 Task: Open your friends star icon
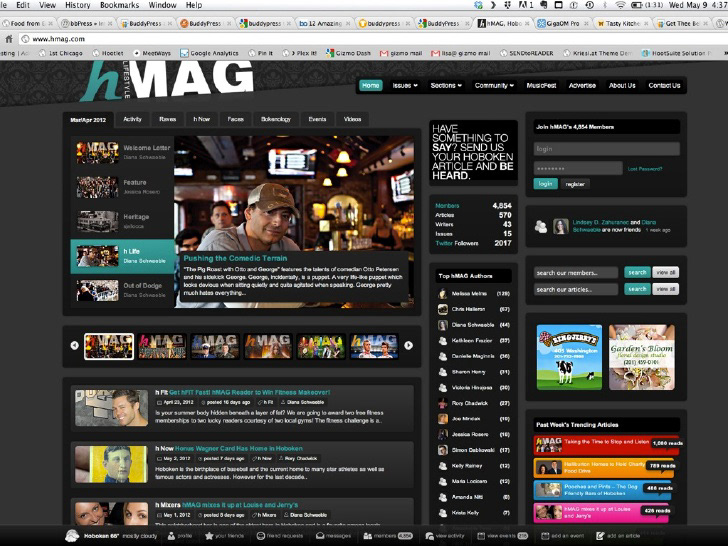click(x=209, y=536)
